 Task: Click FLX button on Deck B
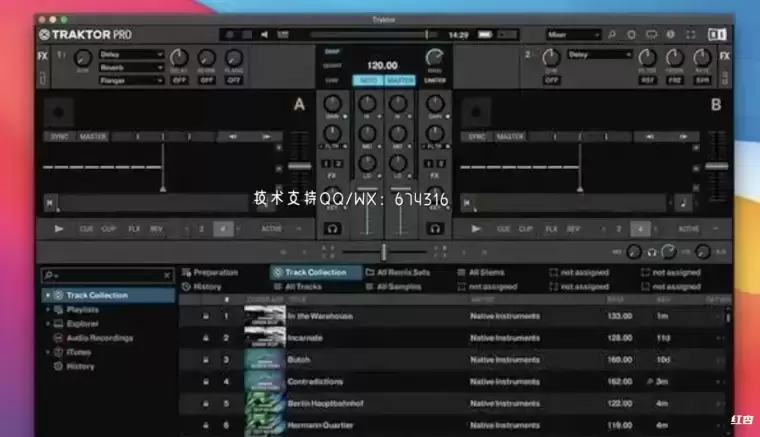(x=551, y=229)
